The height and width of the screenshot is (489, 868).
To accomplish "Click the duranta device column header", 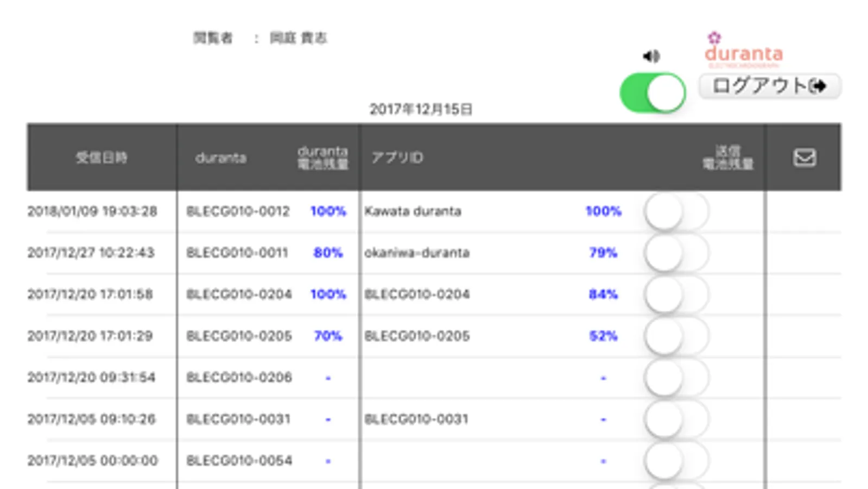I will point(221,158).
